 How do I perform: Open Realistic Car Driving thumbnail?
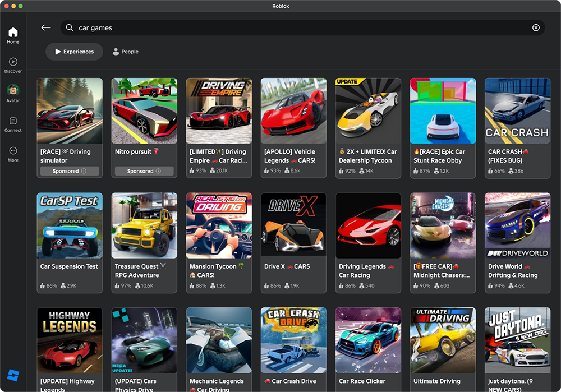tap(219, 225)
